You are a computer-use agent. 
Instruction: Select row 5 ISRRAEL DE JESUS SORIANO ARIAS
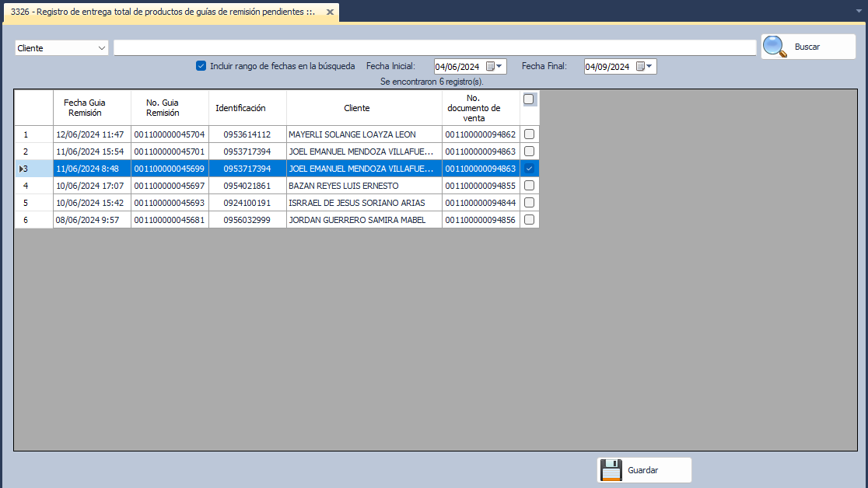[x=356, y=203]
